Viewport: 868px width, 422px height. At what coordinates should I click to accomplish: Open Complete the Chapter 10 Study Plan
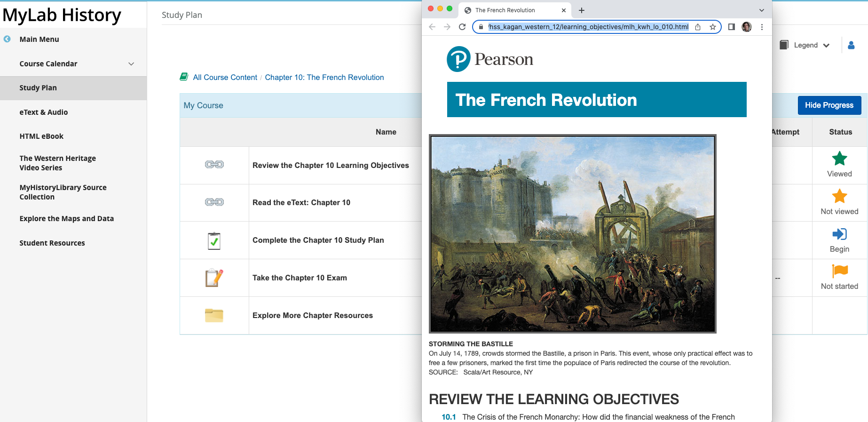point(318,240)
